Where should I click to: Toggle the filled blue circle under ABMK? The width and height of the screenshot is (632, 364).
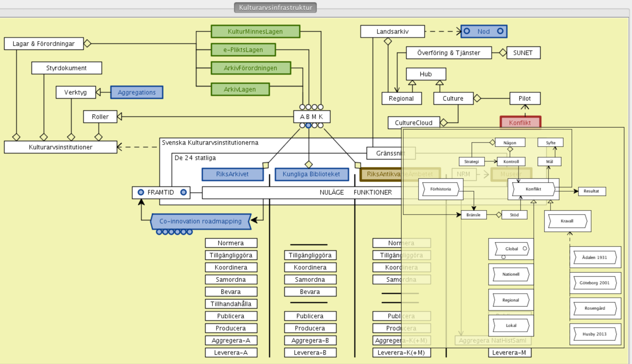tap(308, 125)
